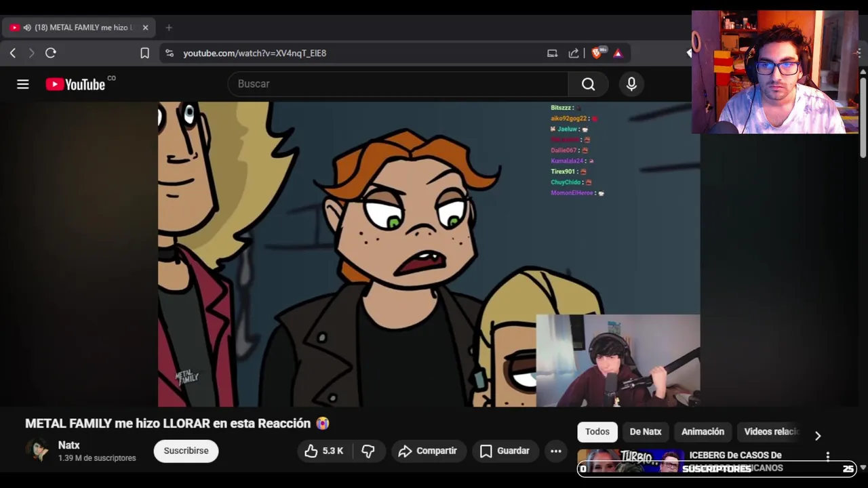Mute the tab via the speaker icon
The width and height of the screenshot is (868, 488).
27,28
